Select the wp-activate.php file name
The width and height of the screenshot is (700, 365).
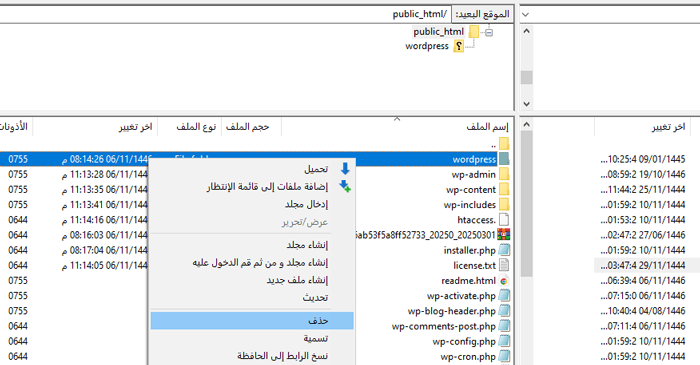(x=461, y=296)
